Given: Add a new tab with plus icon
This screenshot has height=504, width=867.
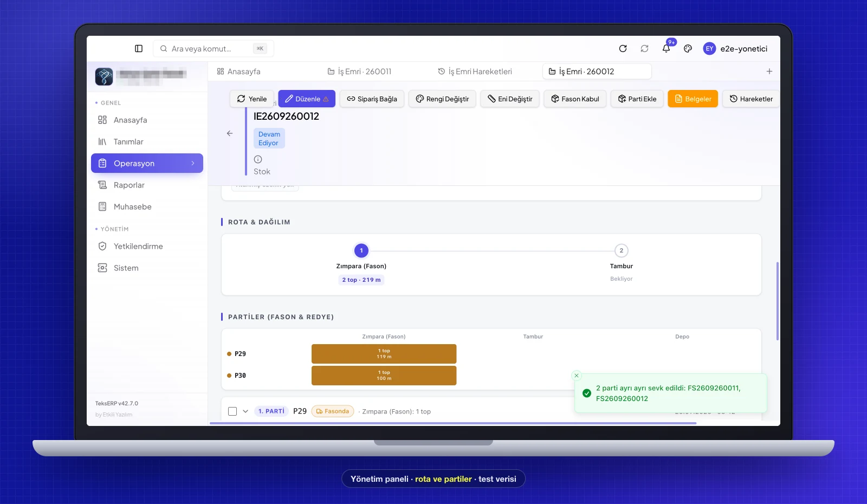Looking at the screenshot, I should (769, 72).
